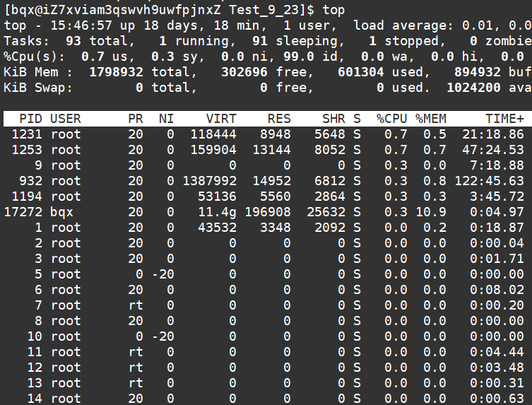Click the NI column header

click(x=166, y=119)
